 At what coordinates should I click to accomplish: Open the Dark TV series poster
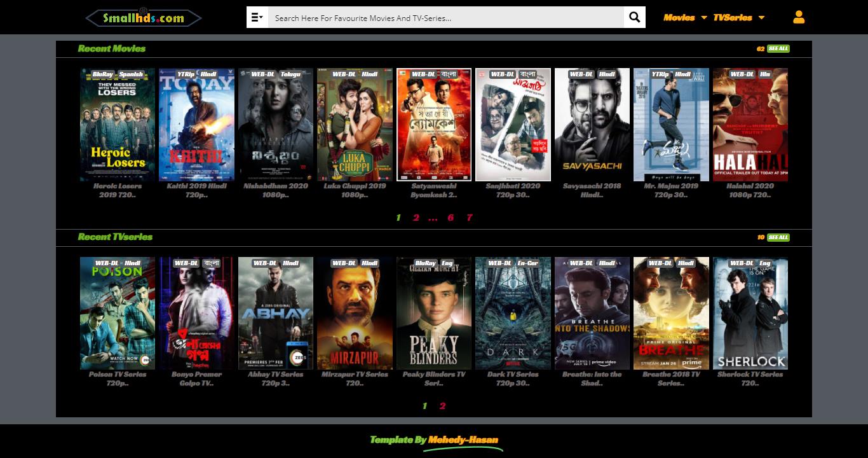(x=513, y=313)
